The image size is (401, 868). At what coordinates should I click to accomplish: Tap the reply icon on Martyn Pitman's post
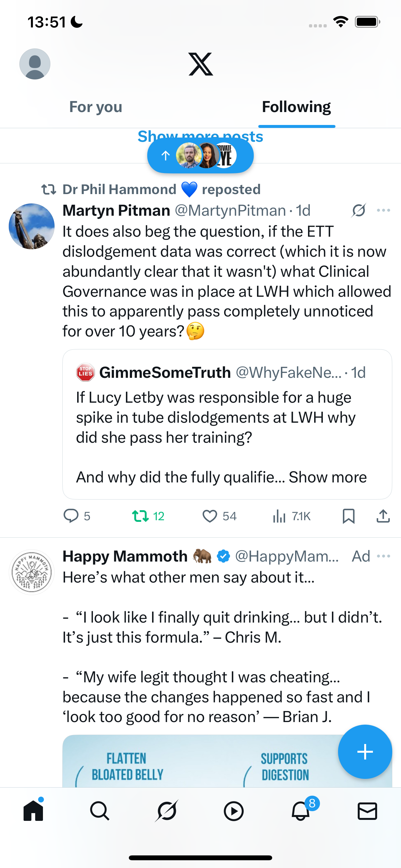point(71,516)
